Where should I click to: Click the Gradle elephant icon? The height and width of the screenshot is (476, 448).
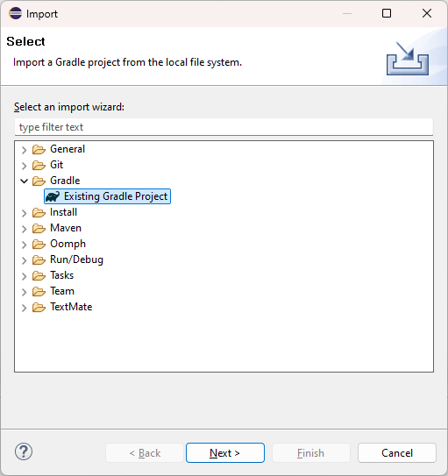click(x=53, y=196)
